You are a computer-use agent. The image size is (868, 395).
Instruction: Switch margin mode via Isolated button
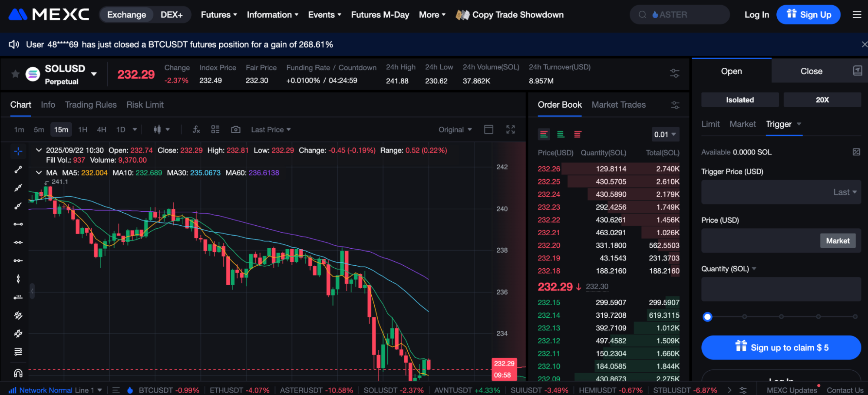739,100
